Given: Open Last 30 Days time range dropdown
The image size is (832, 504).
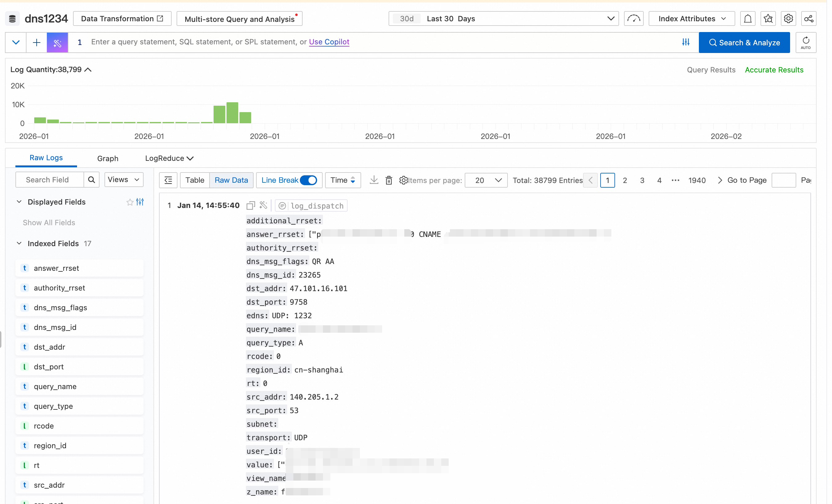Looking at the screenshot, I should tap(504, 18).
